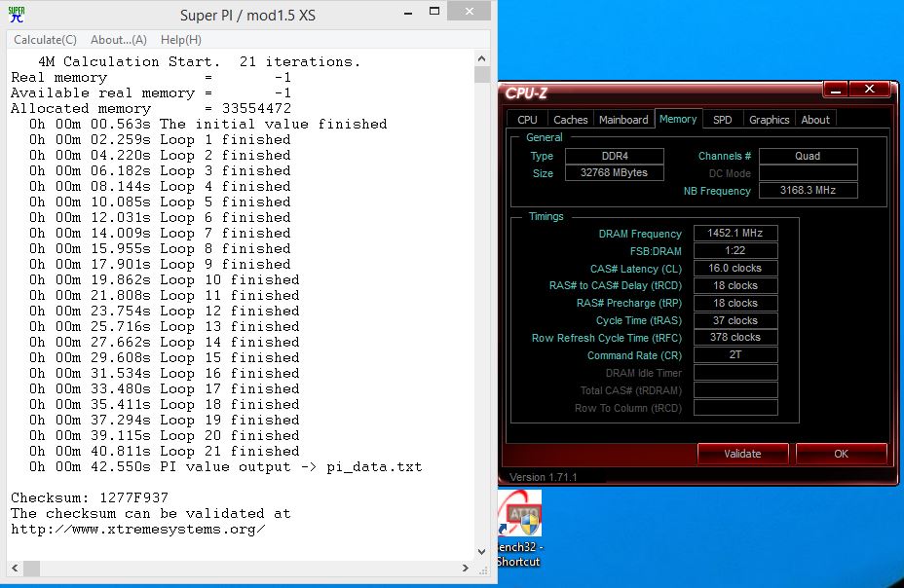
Task: Click the Loop 21 finished line
Action: [x=165, y=451]
